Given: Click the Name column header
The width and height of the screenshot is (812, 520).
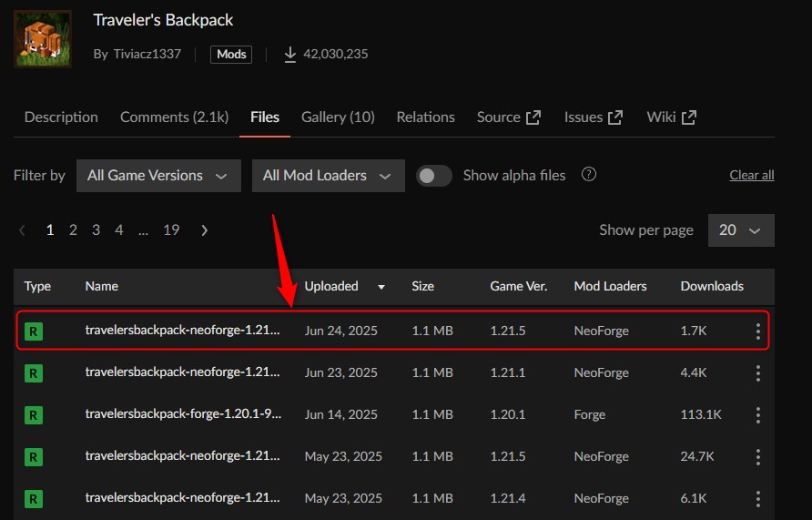Looking at the screenshot, I should 102,286.
